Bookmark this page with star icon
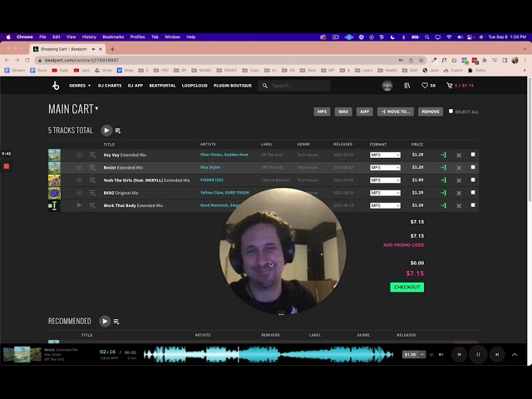 421,60
